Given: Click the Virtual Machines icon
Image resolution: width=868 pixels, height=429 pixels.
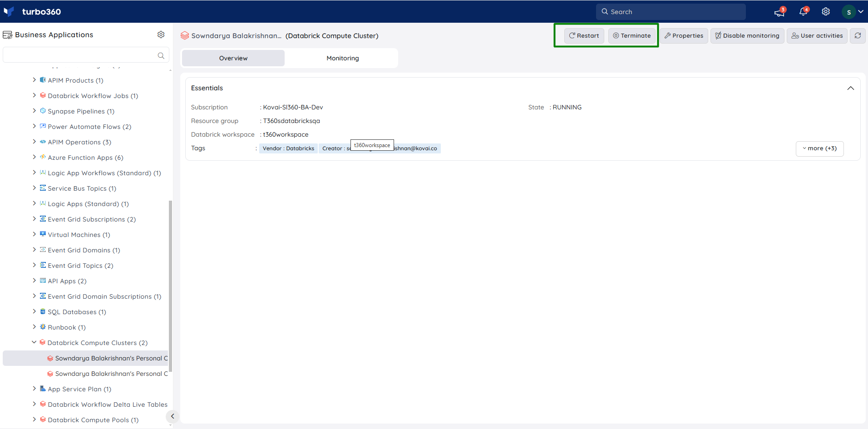Looking at the screenshot, I should pos(43,234).
